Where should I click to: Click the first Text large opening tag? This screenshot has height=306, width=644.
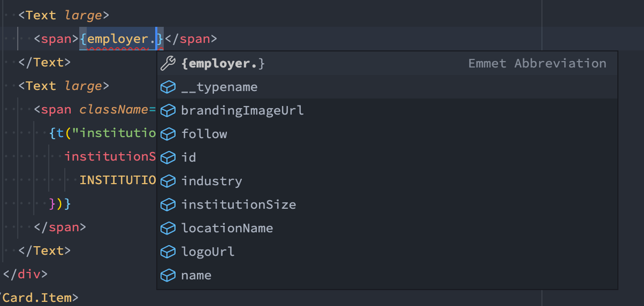pyautogui.click(x=64, y=15)
